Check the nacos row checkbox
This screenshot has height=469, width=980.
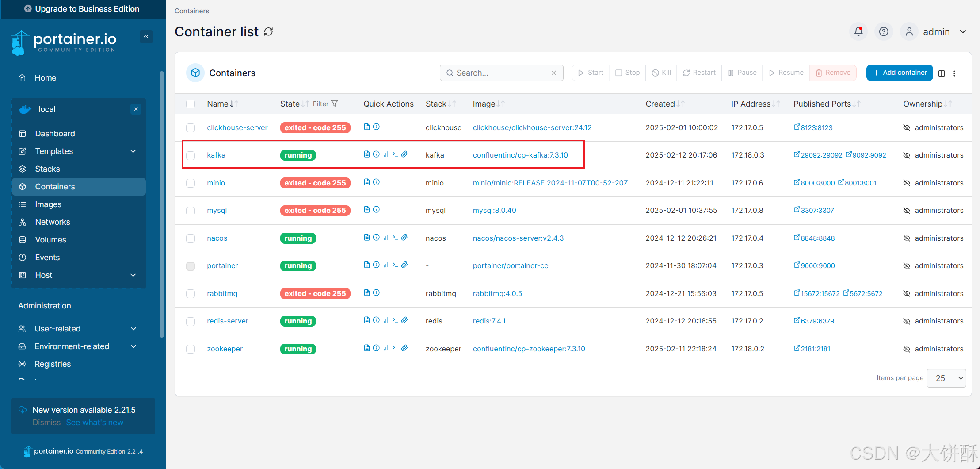click(191, 238)
